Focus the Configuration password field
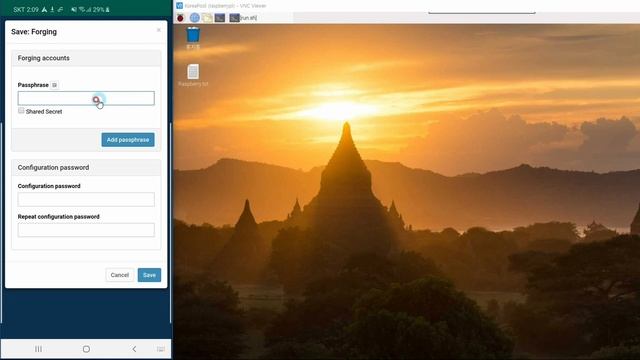 tap(86, 199)
